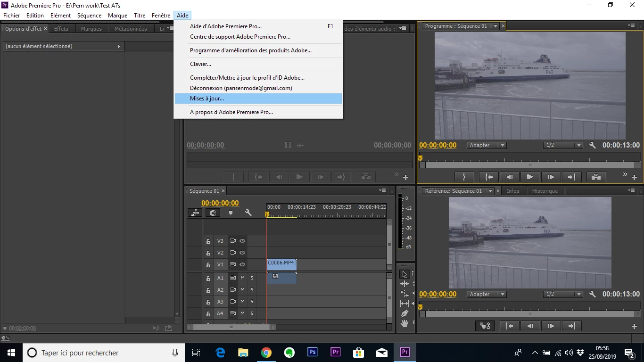Add a marker in timeline
Viewport: 644px width, 362px height.
[x=231, y=213]
